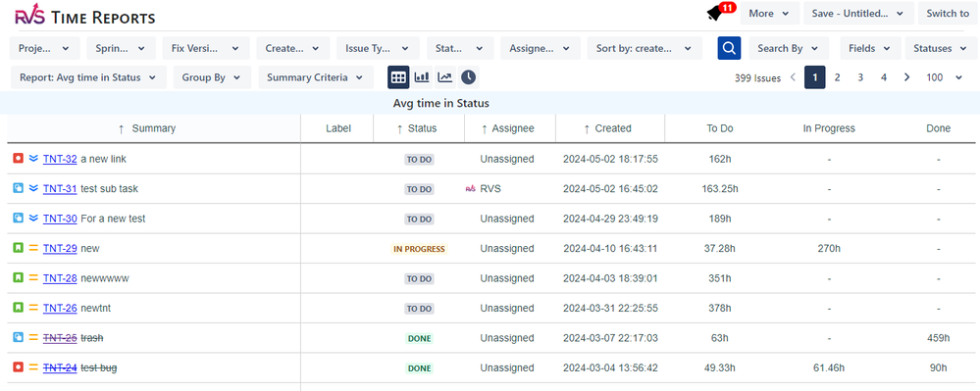This screenshot has height=391, width=980.
Task: Open the Sort by created dropdown
Action: pos(645,48)
